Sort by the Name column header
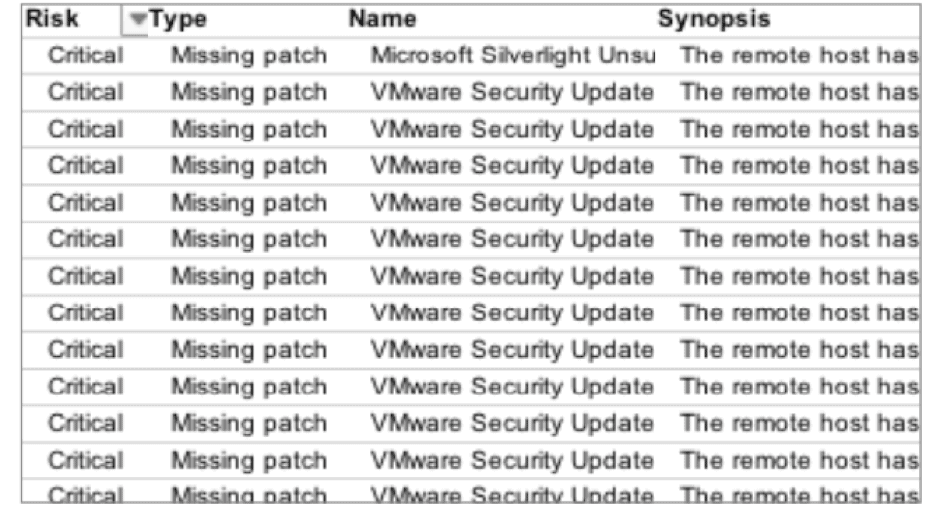This screenshot has width=939, height=525. point(382,19)
